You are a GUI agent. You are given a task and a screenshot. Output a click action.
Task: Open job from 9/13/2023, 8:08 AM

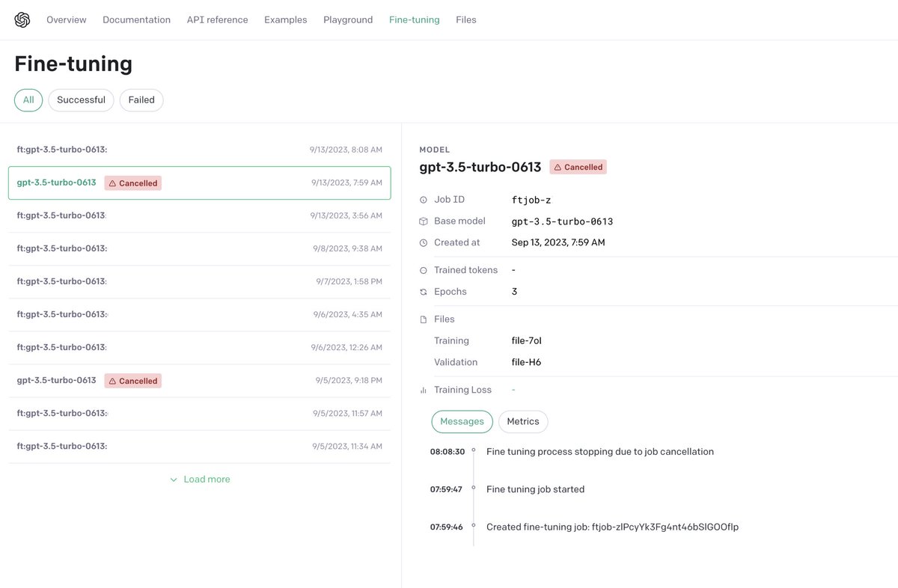pos(200,150)
